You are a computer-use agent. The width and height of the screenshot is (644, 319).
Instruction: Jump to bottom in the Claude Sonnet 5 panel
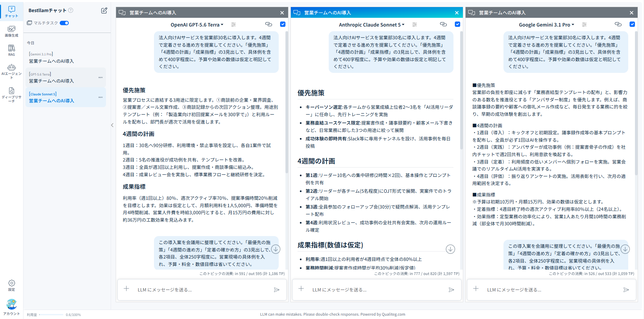[450, 249]
